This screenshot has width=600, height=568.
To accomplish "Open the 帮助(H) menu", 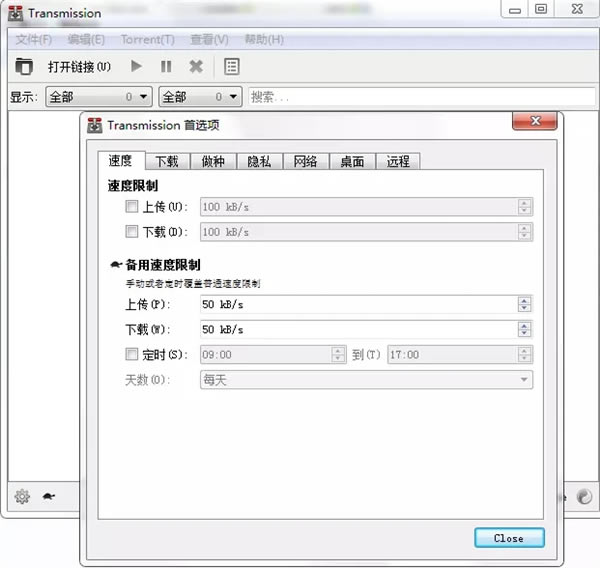I will click(264, 39).
